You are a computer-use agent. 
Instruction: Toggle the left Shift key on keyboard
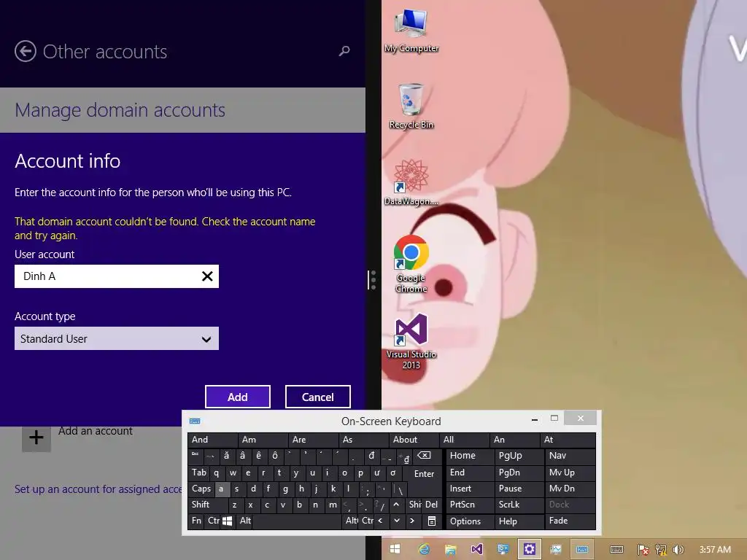pos(208,505)
